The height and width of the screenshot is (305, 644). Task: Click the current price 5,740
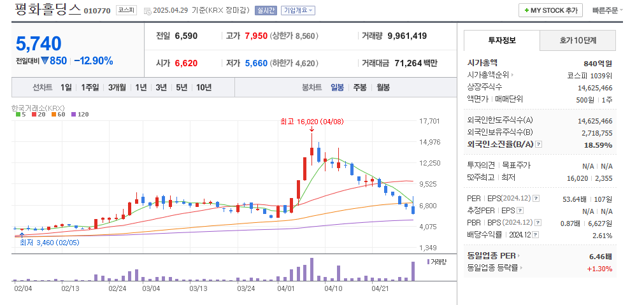[39, 43]
